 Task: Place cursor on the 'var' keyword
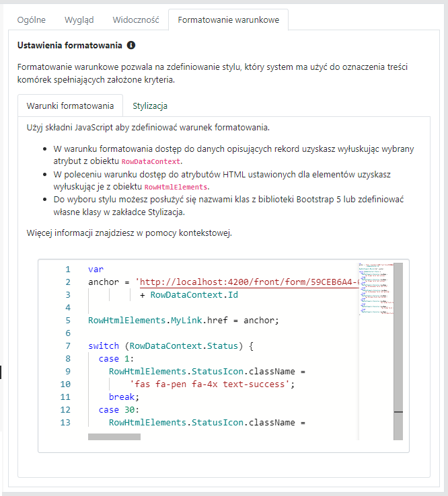96,270
